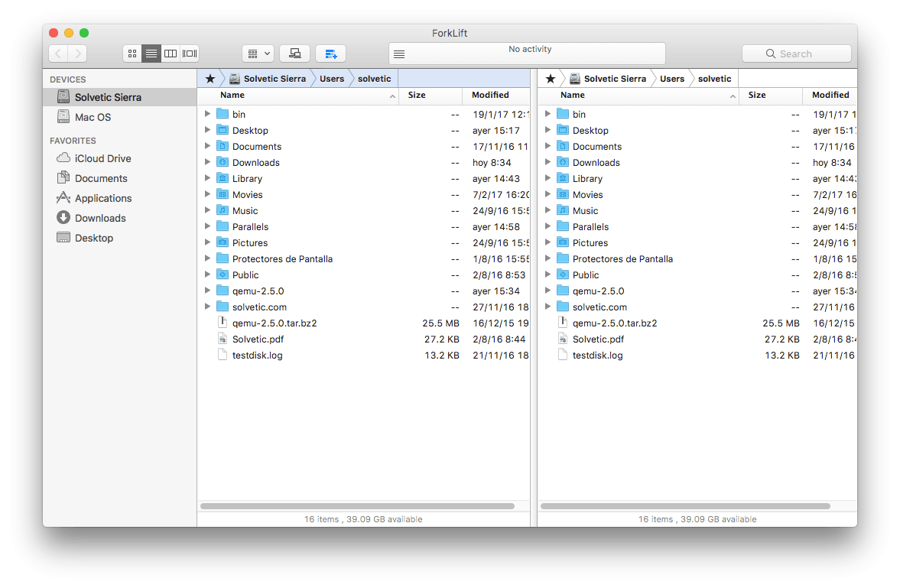Sort right pane by Name column
This screenshot has width=900, height=588.
(x=638, y=96)
